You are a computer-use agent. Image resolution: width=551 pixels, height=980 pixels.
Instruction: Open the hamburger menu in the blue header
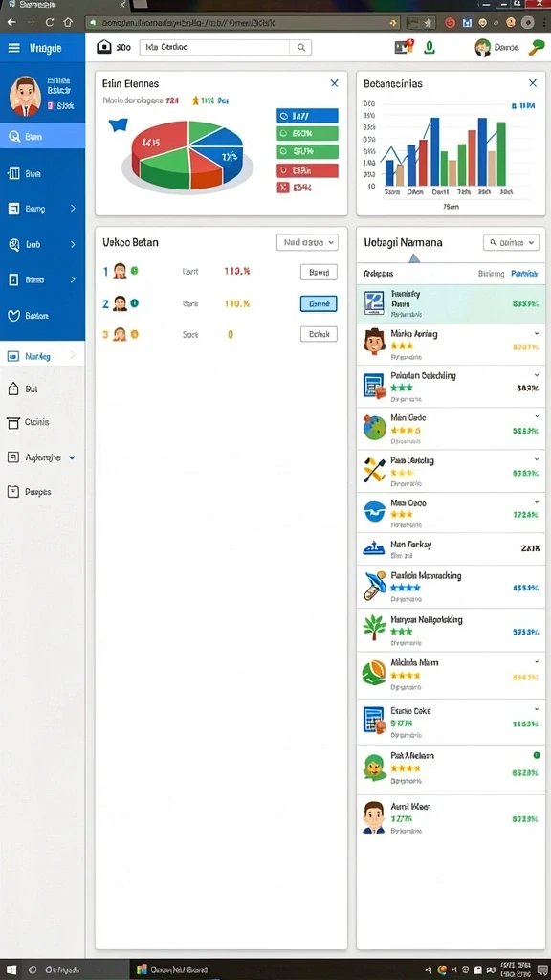pos(13,48)
